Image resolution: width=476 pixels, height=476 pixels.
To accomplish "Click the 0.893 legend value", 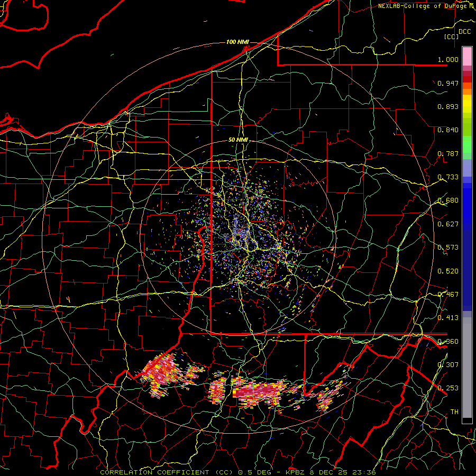I will [x=448, y=106].
